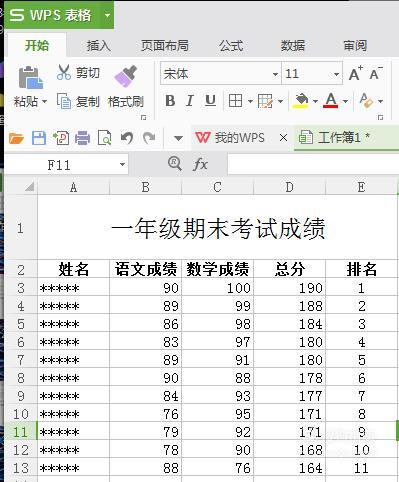Click the 格式刷 label
Screen dimensions: 399x482
(126, 101)
